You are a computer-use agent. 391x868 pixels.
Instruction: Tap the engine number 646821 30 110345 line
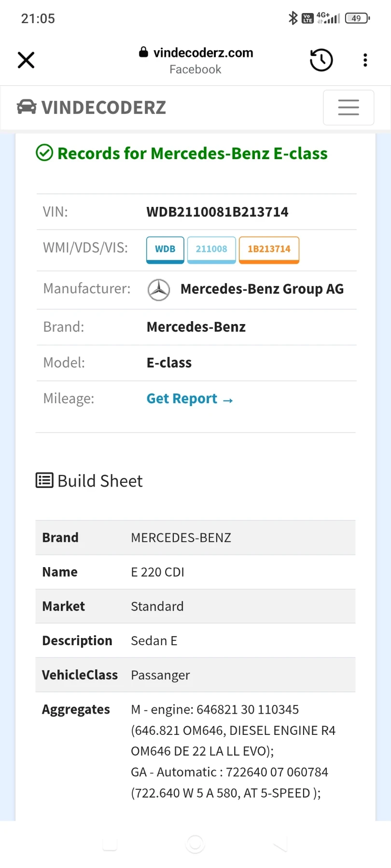tap(215, 709)
